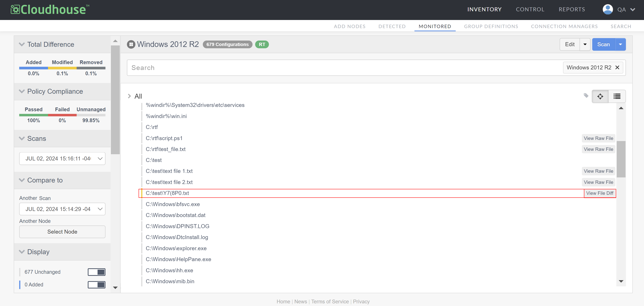The width and height of the screenshot is (644, 306).
Task: Click the 679 Configurations badge
Action: tap(227, 44)
